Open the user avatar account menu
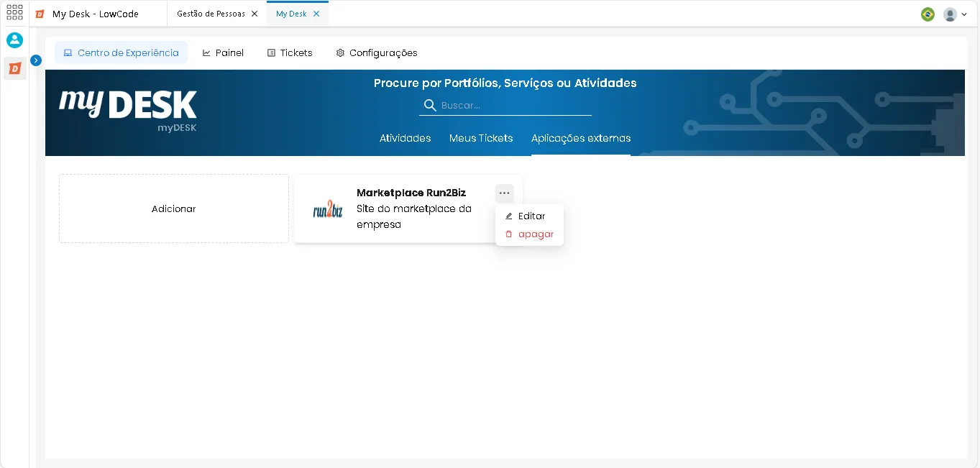 (955, 14)
